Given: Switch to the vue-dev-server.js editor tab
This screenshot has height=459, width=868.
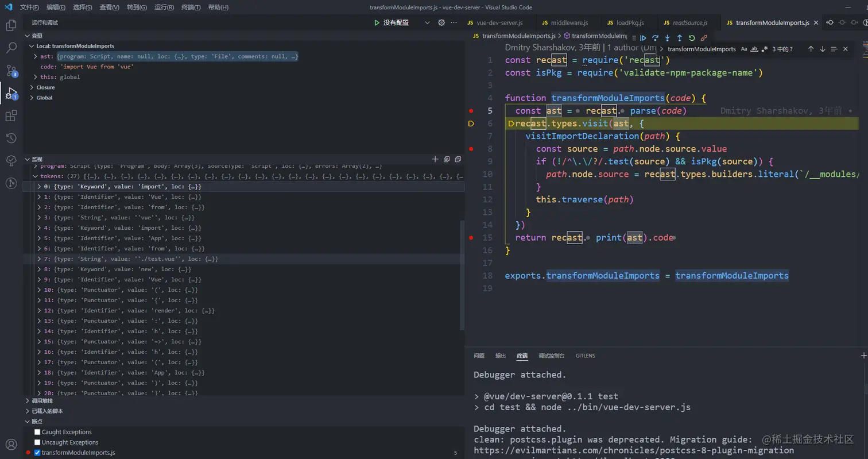Looking at the screenshot, I should [x=499, y=23].
